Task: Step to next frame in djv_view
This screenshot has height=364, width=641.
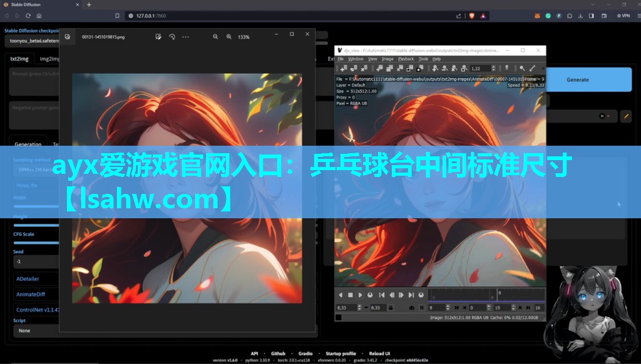Action: (401, 295)
